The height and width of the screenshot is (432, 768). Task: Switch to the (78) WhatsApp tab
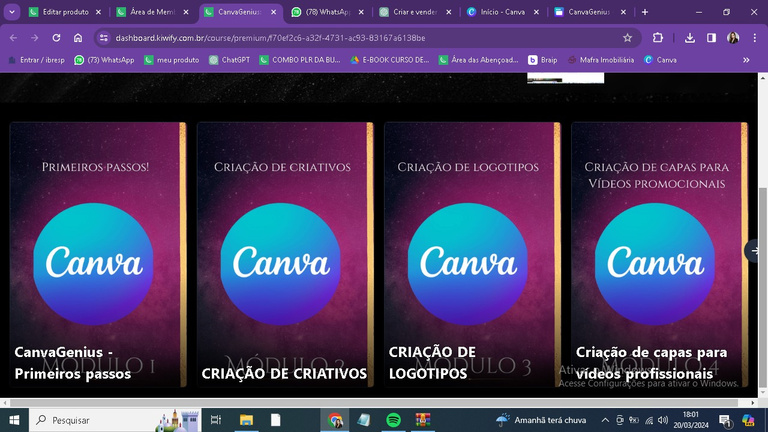point(328,12)
